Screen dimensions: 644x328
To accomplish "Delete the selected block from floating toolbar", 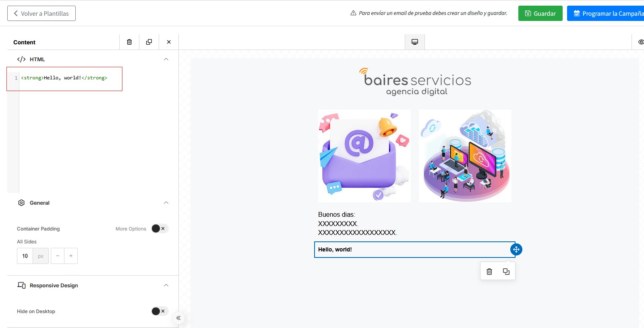I will (489, 272).
